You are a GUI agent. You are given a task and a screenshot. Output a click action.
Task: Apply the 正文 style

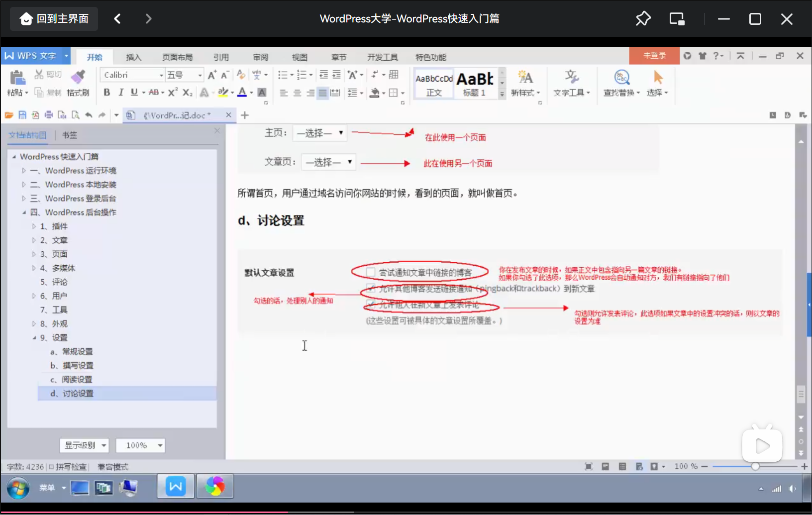point(434,83)
